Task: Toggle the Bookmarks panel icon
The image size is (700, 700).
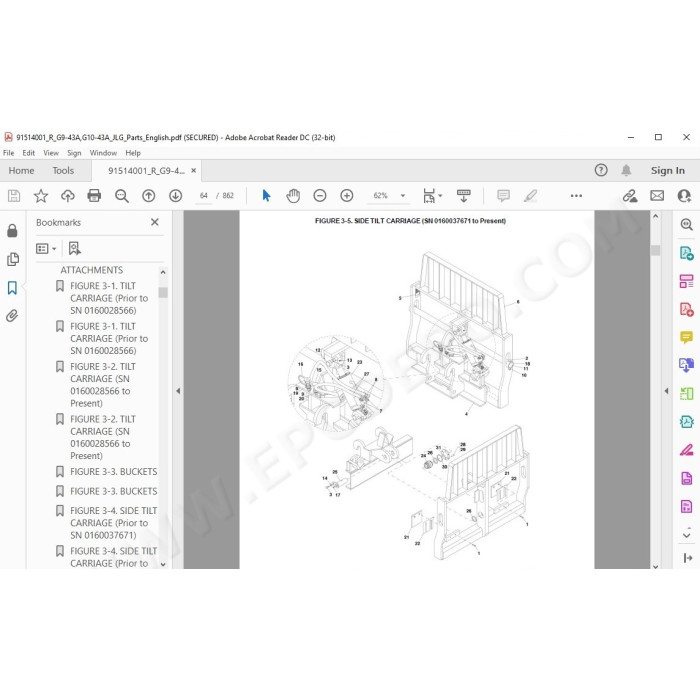Action: point(12,288)
